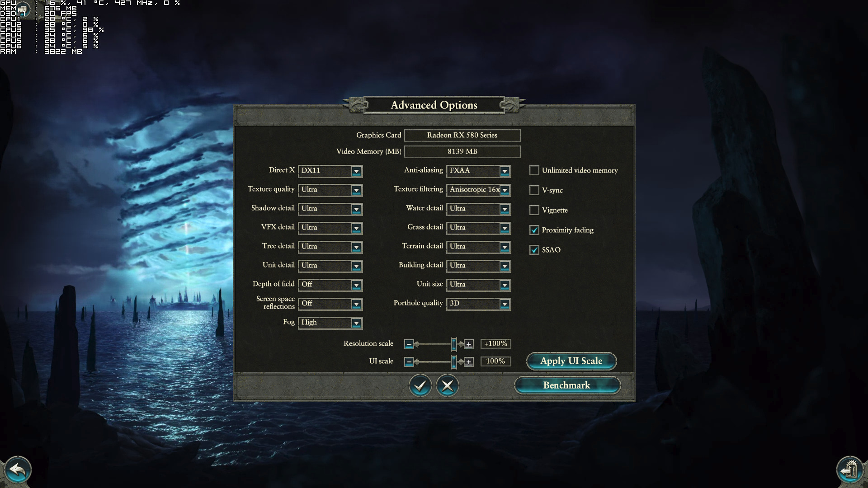Click the resolution scale minus stepper icon
The width and height of the screenshot is (868, 488).
pyautogui.click(x=409, y=344)
